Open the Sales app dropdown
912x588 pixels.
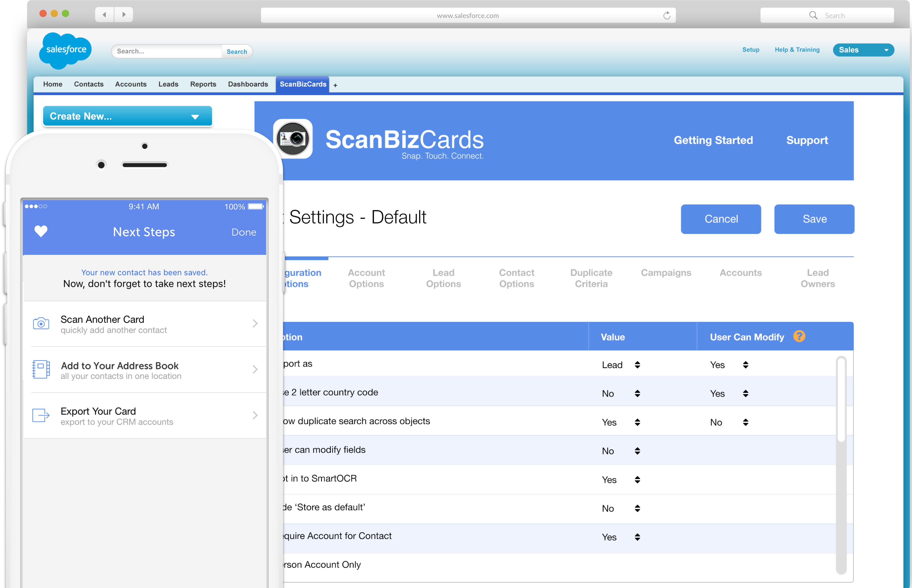[863, 50]
